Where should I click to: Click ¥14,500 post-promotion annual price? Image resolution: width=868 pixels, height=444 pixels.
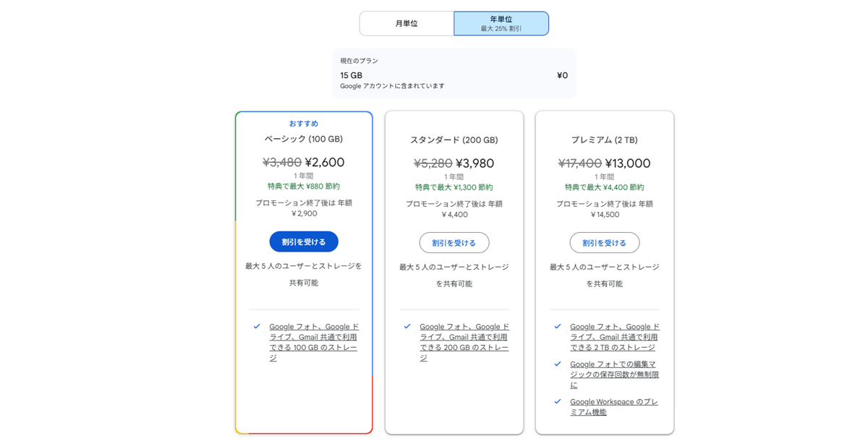605,215
